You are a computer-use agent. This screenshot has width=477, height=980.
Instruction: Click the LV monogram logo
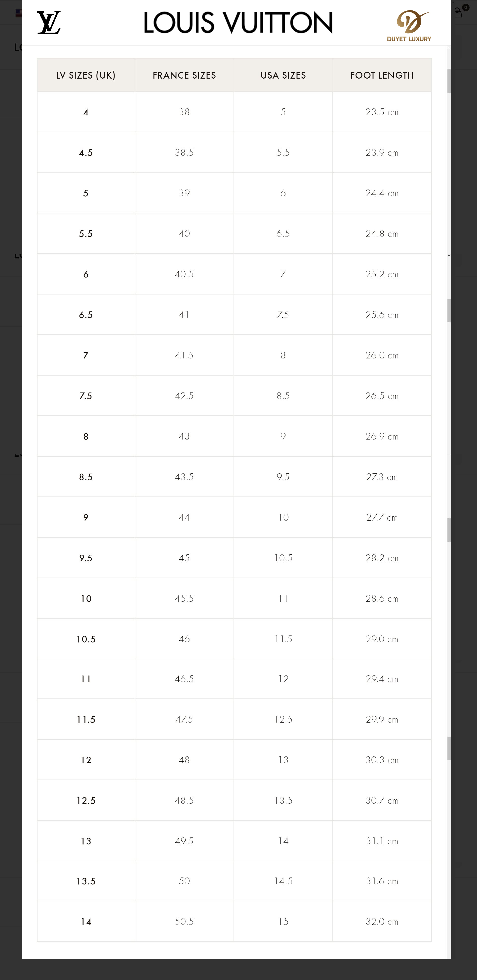pyautogui.click(x=49, y=22)
